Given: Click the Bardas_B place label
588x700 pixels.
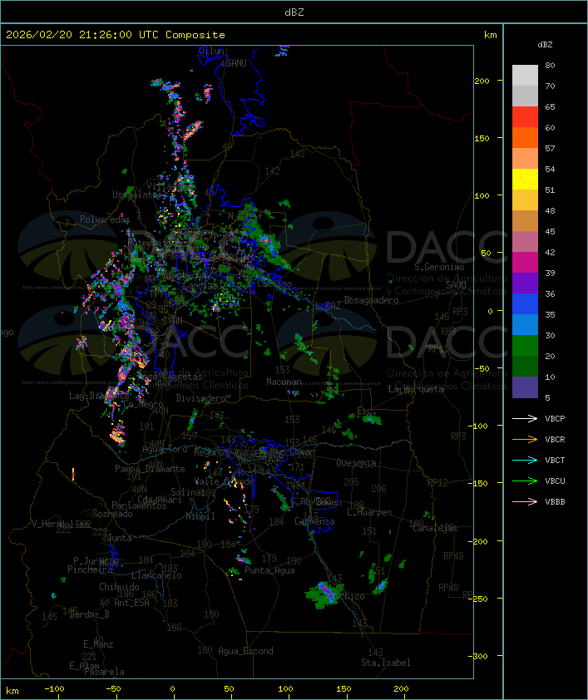Looking at the screenshot, I should (89, 614).
